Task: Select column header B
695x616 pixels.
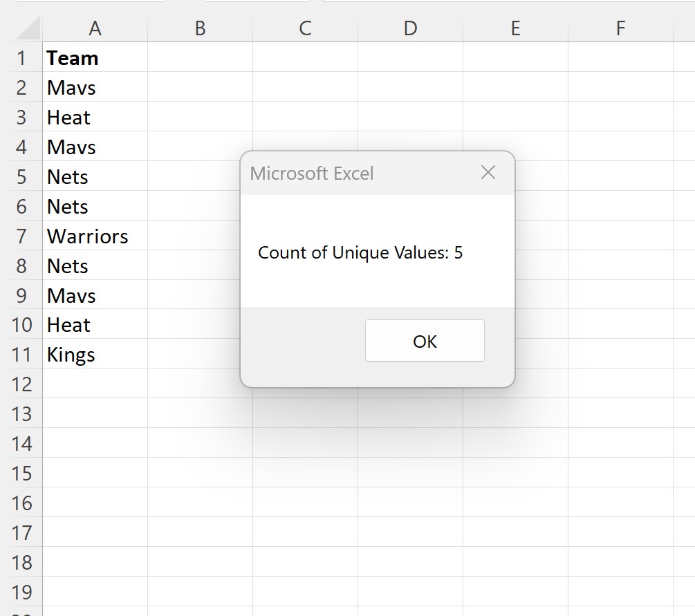Action: click(200, 29)
